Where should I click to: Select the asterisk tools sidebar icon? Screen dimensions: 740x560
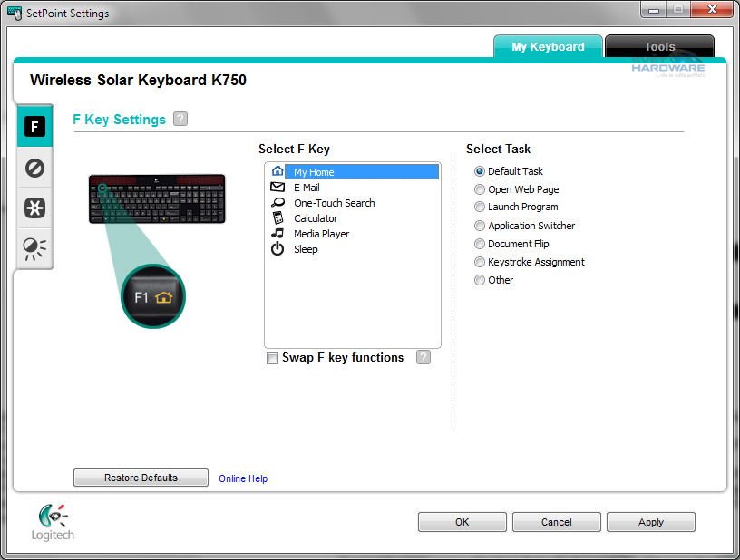coord(34,208)
